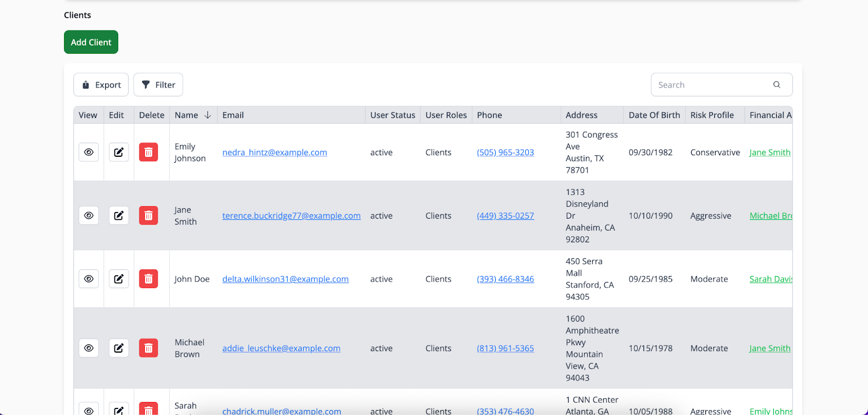This screenshot has height=415, width=868.
Task: Click the eye icon for John Doe
Action: click(88, 279)
